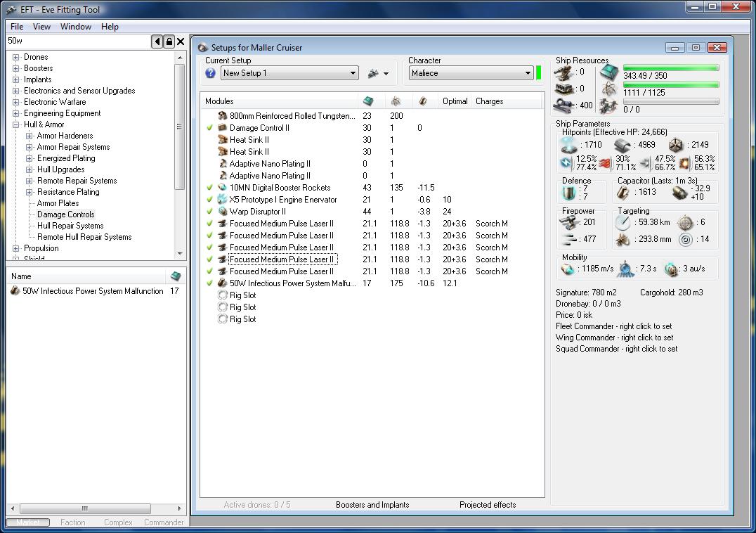Screen dimensions: 756x533
Task: Deactivate 10MN Digital Booster Rockets checkmark
Action: 209,188
